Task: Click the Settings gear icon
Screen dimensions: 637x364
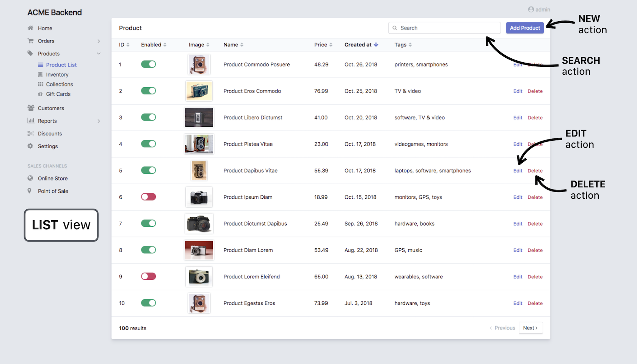Action: tap(30, 146)
